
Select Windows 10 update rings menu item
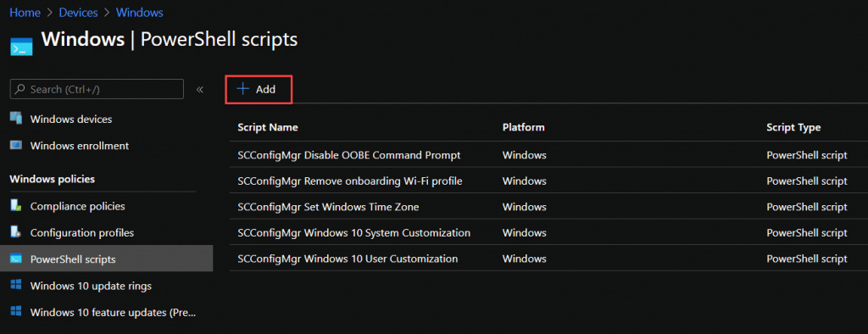106,286
